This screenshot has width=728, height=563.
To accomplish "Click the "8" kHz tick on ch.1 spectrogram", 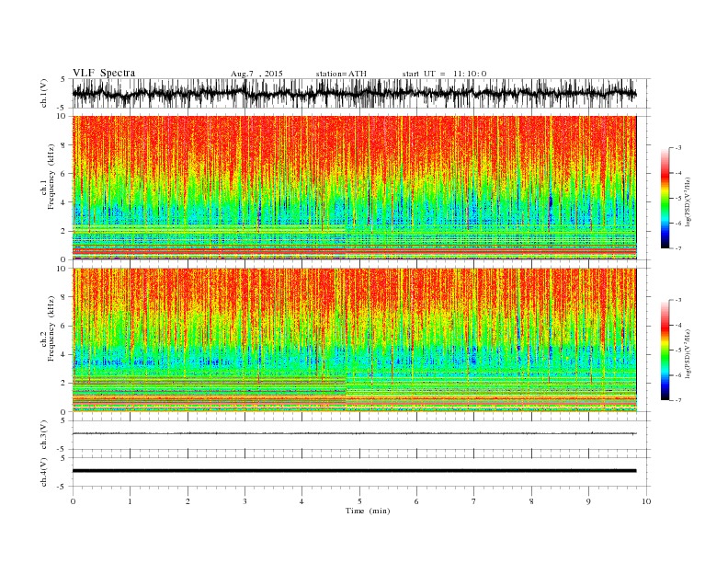I will point(63,145).
